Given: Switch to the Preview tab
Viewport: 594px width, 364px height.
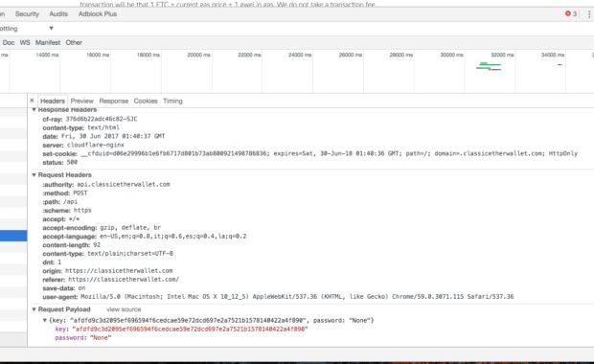Looking at the screenshot, I should click(x=81, y=102).
